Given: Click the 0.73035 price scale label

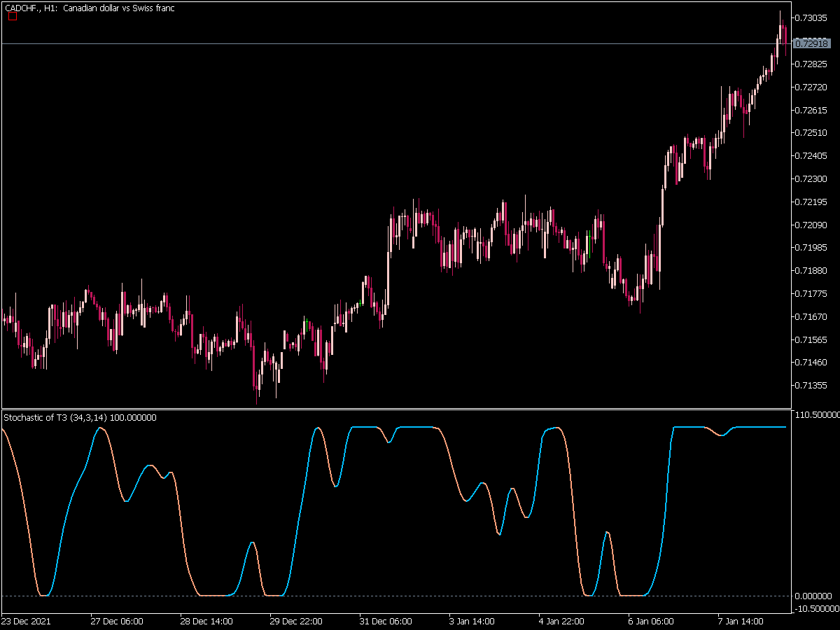Looking at the screenshot, I should pos(812,18).
